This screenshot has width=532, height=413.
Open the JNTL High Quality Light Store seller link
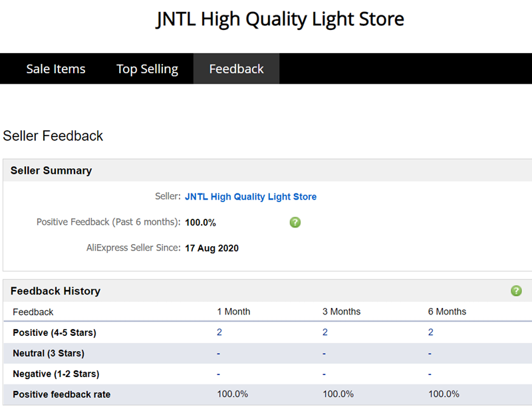tap(251, 197)
